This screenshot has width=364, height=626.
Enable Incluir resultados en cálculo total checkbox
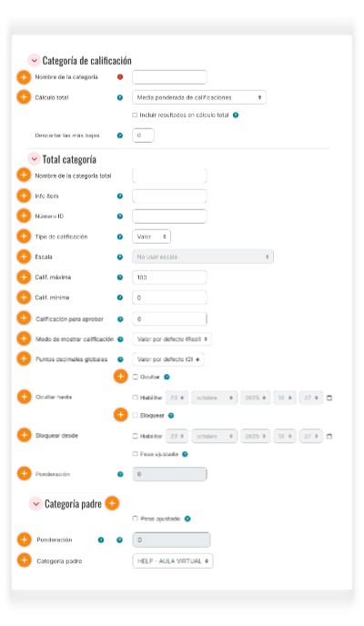coord(135,115)
